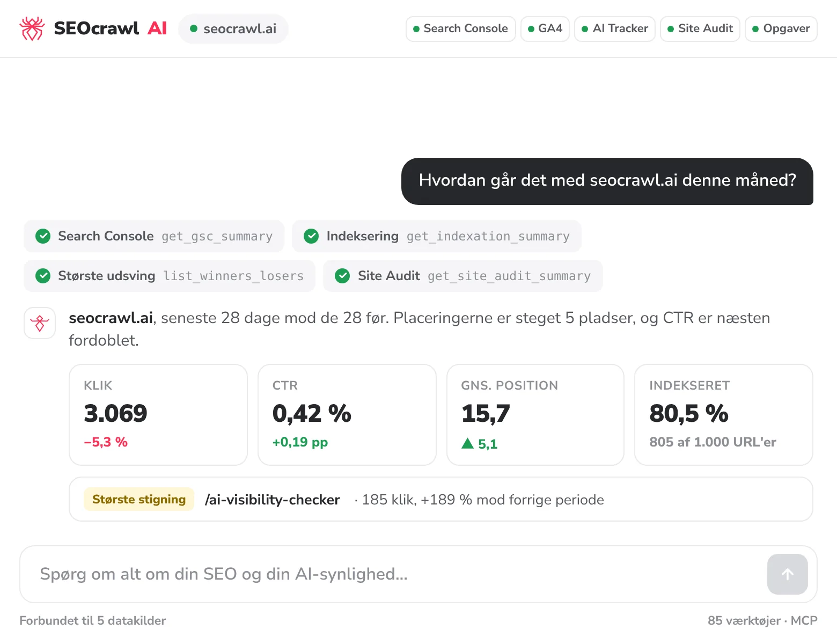
Task: Click the green check icon for Site Audit
Action: pos(342,276)
